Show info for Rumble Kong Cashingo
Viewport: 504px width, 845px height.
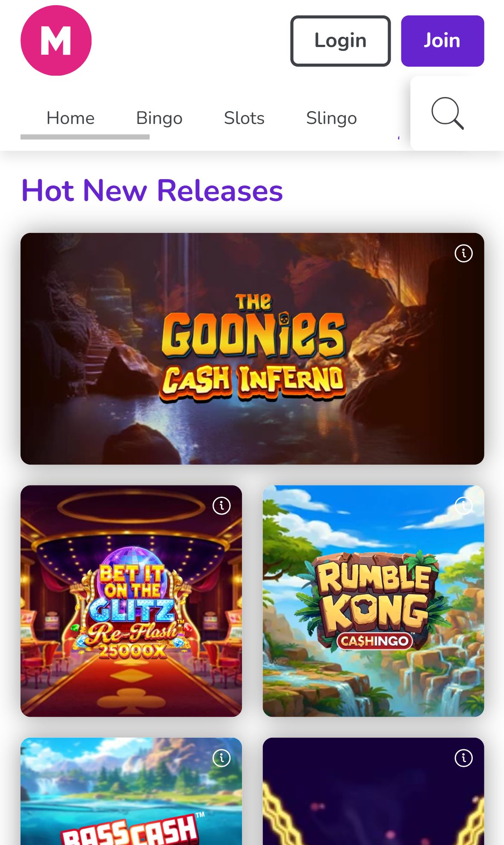tap(463, 506)
